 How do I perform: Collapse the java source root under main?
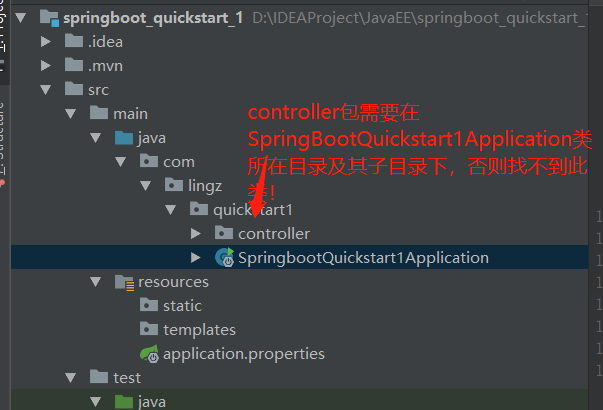click(96, 138)
